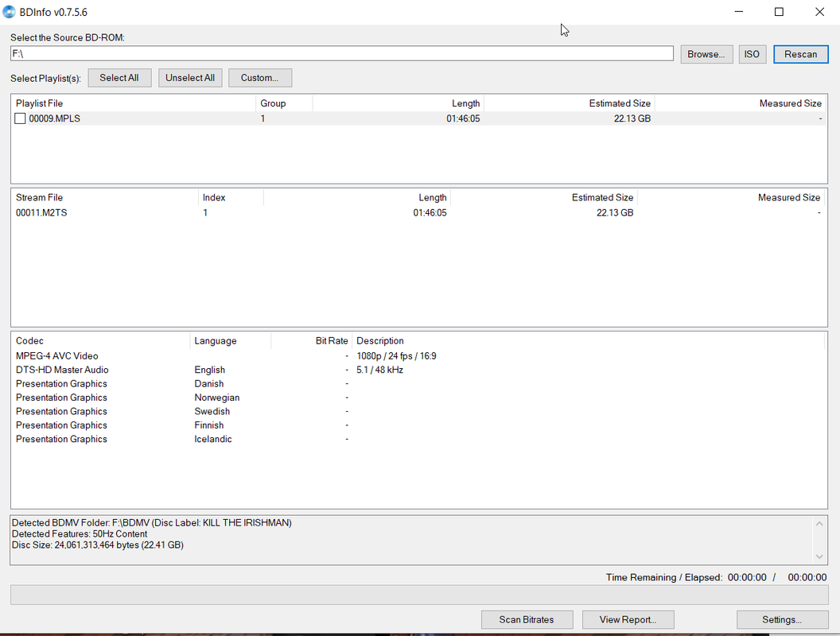Click stream list Estimated Size header
Image resolution: width=840 pixels, height=636 pixels.
point(544,197)
